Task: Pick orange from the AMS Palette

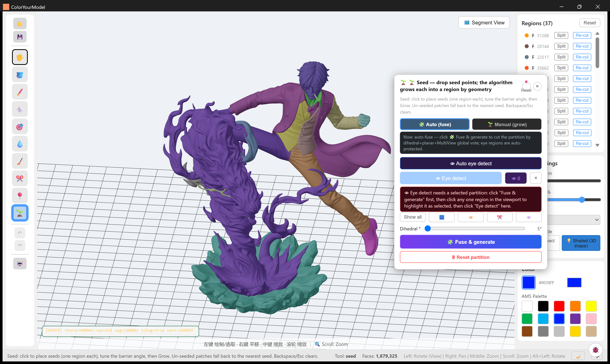Action: pyautogui.click(x=575, y=306)
